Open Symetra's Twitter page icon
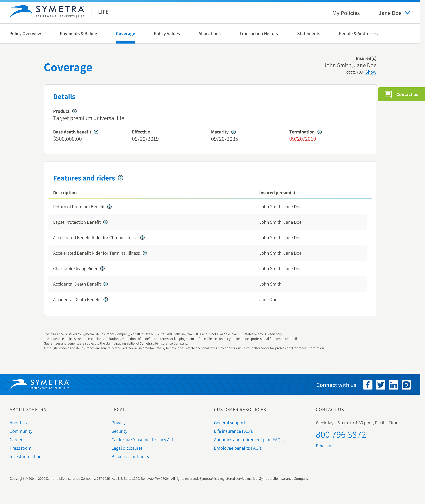 click(380, 385)
